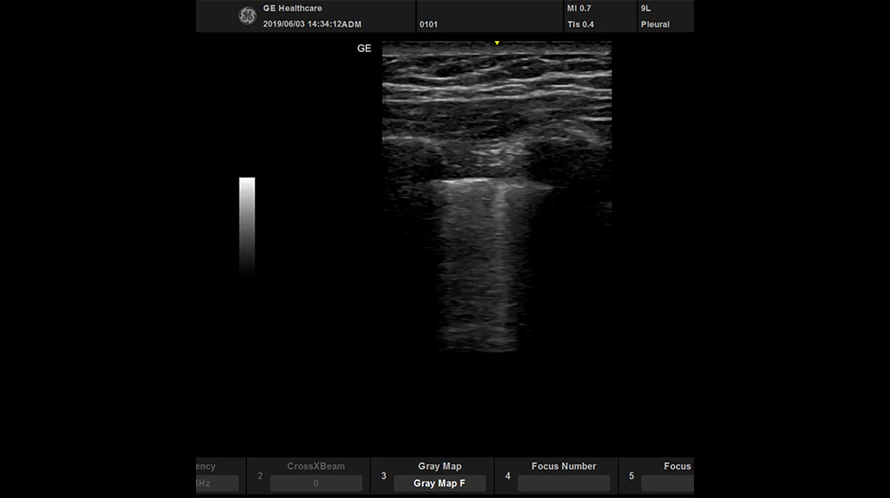
Task: Click the CrossXBeam value box
Action: [x=316, y=483]
